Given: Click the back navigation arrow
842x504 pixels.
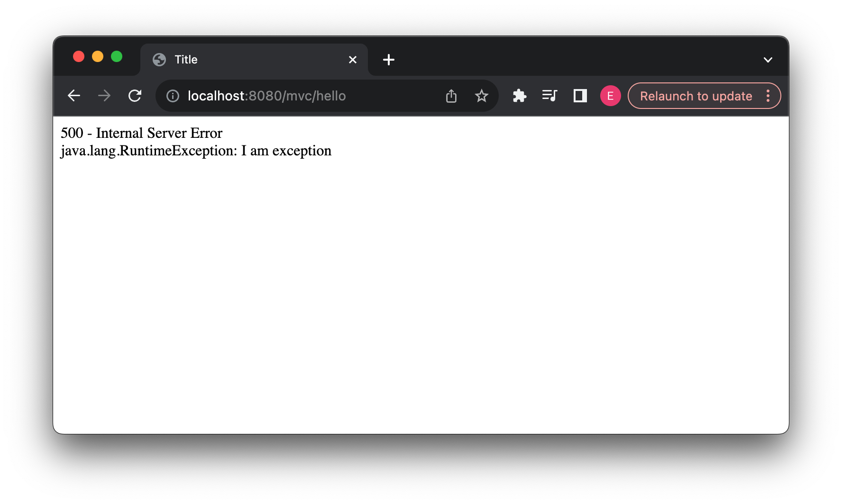Looking at the screenshot, I should 74,96.
